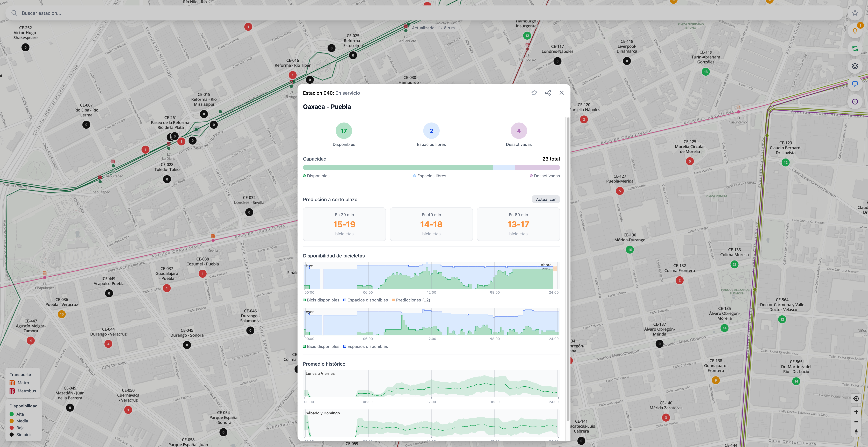Viewport: 868px width, 447px height.
Task: Open favorites with the star icon in top-right sidebar
Action: (855, 13)
